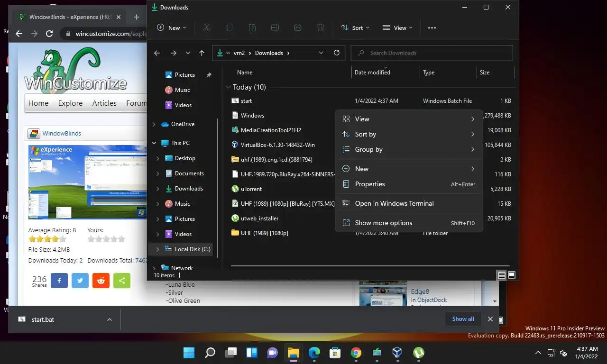This screenshot has width=607, height=364.
Task: Click Show all downloads button in Chrome
Action: pos(463,319)
